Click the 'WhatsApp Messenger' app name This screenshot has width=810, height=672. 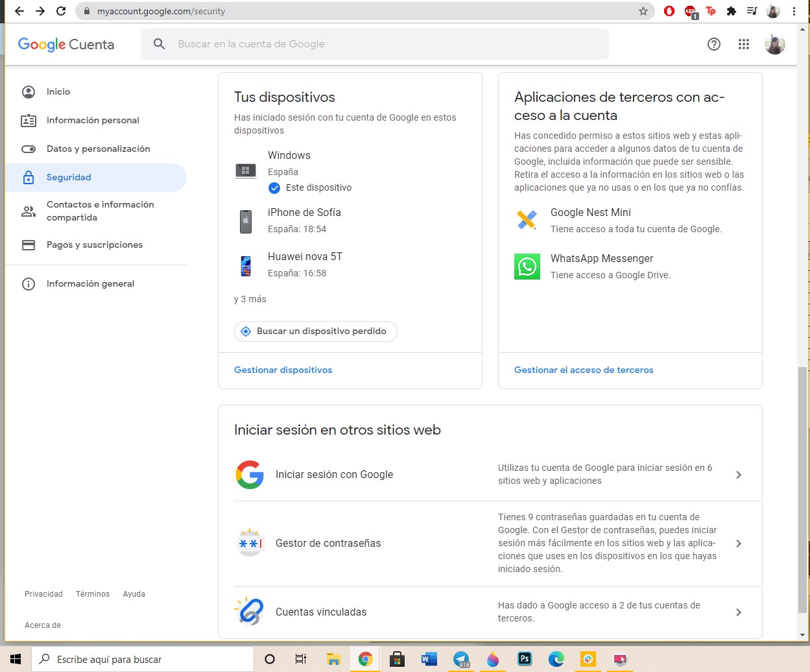pos(602,259)
